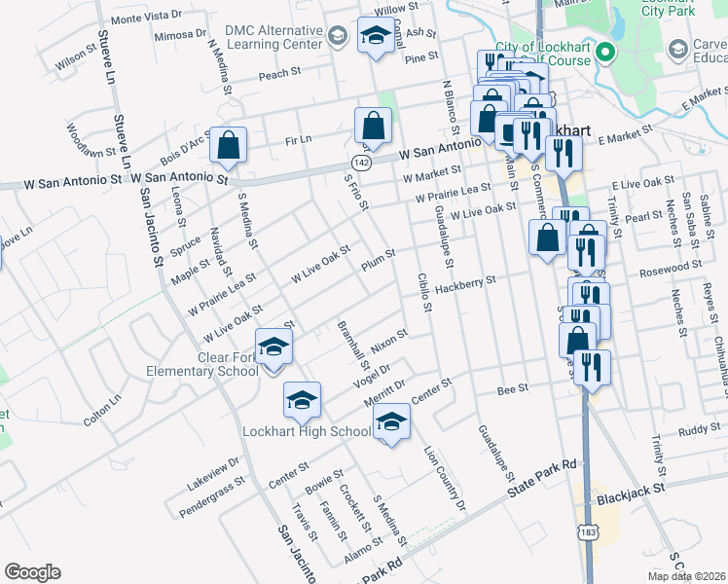Screen dimensions: 728x584
Task: Click the Lakeview Dr street label
Action: (x=213, y=473)
